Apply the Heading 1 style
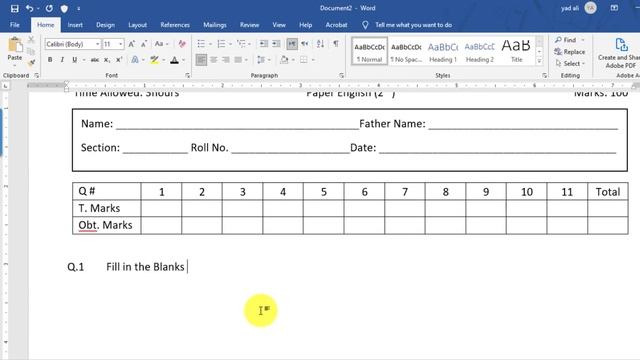 (443, 51)
